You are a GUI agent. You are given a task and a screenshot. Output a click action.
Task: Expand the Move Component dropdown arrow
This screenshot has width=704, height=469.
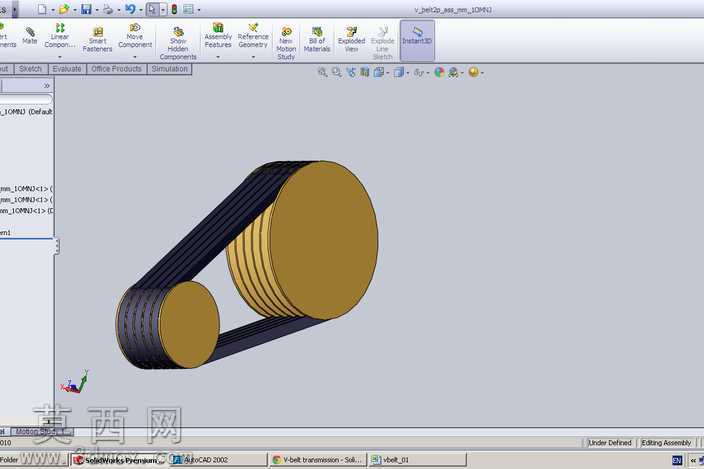(x=135, y=57)
